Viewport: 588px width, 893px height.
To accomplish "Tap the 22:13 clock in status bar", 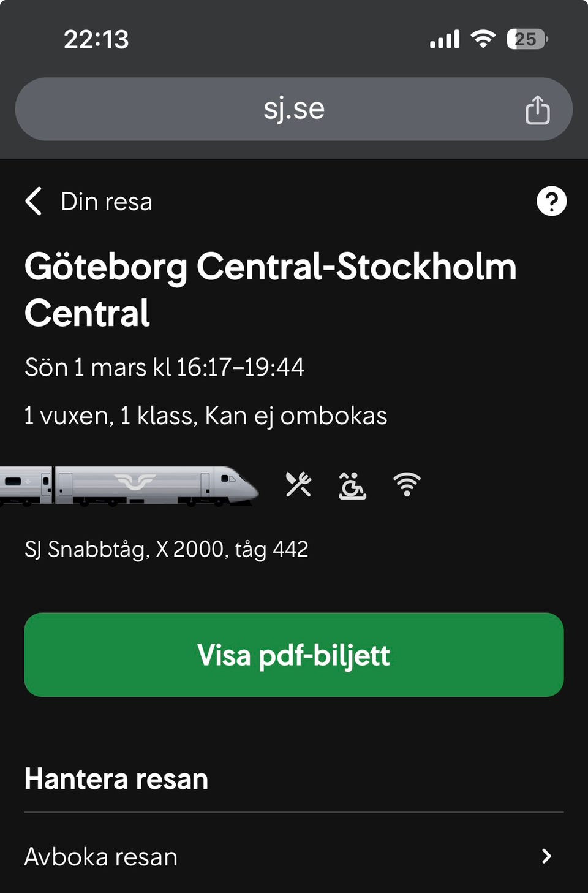I will (x=96, y=40).
